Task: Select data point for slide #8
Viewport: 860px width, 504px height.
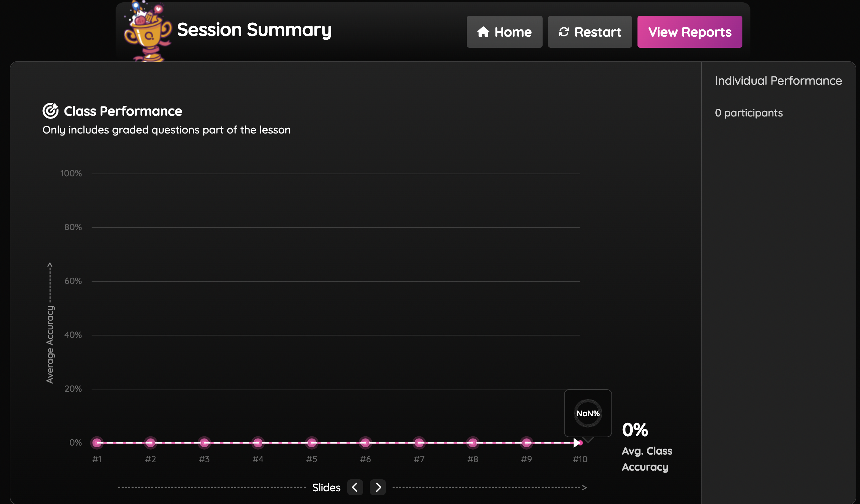Action: click(x=473, y=443)
